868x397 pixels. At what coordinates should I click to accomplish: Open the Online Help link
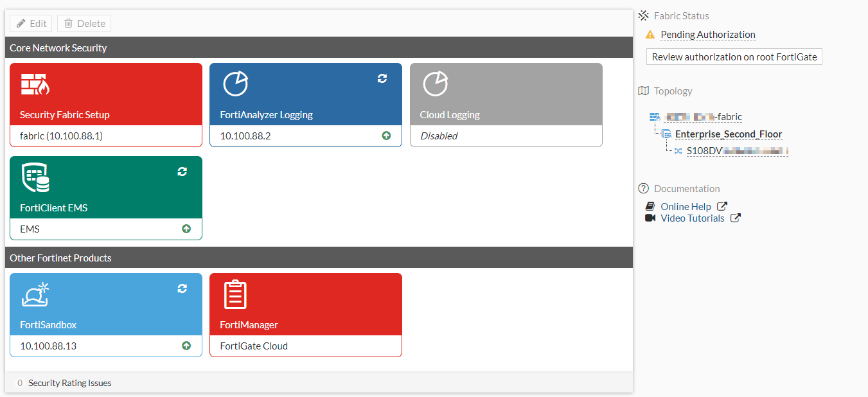pyautogui.click(x=686, y=207)
